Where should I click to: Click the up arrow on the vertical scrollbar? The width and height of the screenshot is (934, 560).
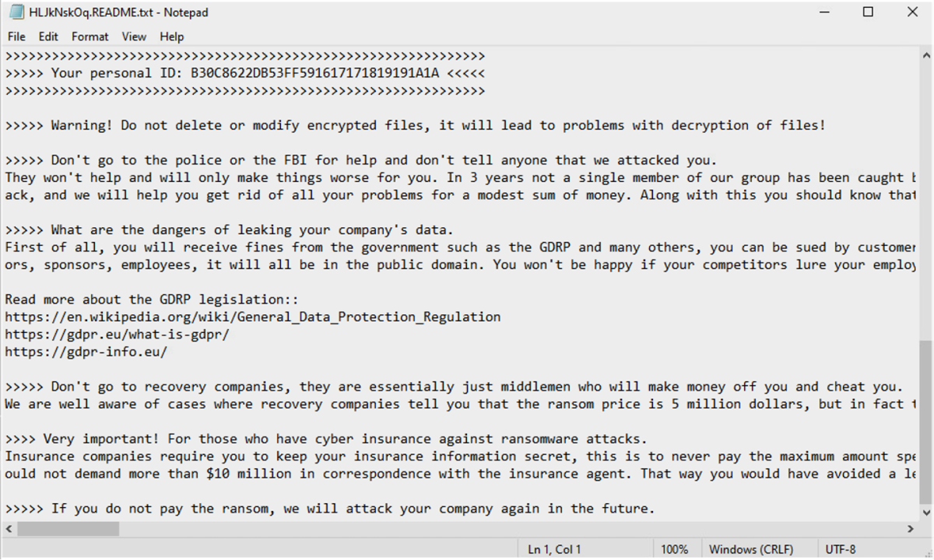coord(926,54)
